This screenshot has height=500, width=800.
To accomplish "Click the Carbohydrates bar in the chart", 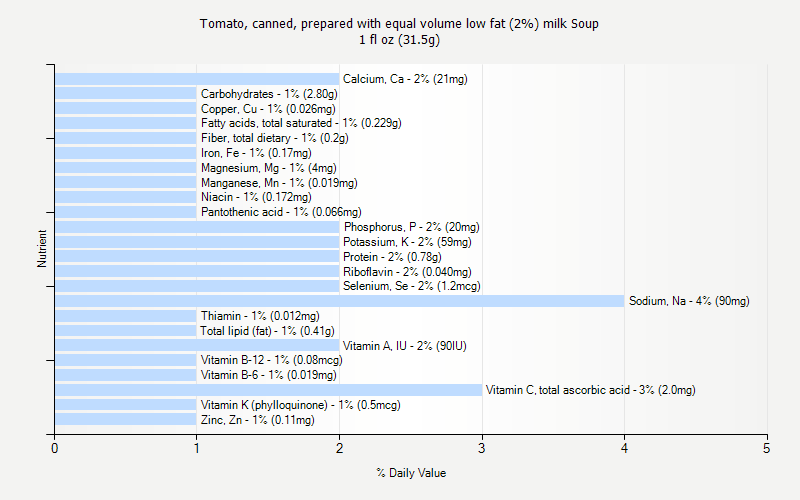I will click(126, 93).
